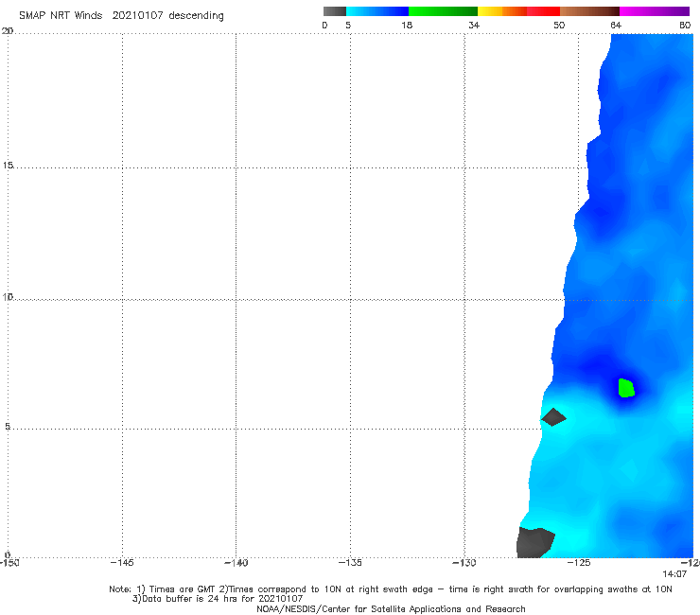Click the 'Note: 1) Times are GMT' footnote line

[x=390, y=589]
